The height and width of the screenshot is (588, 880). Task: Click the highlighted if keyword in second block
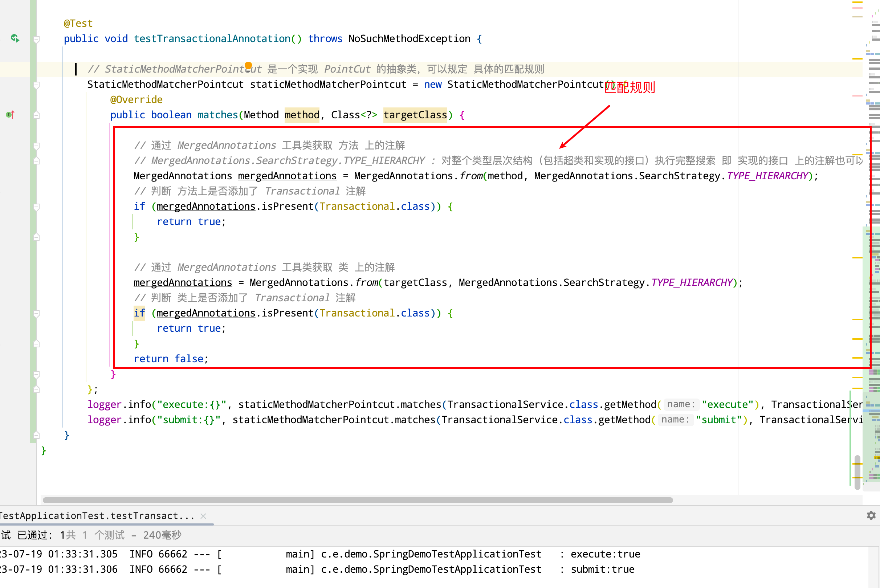[x=139, y=313]
